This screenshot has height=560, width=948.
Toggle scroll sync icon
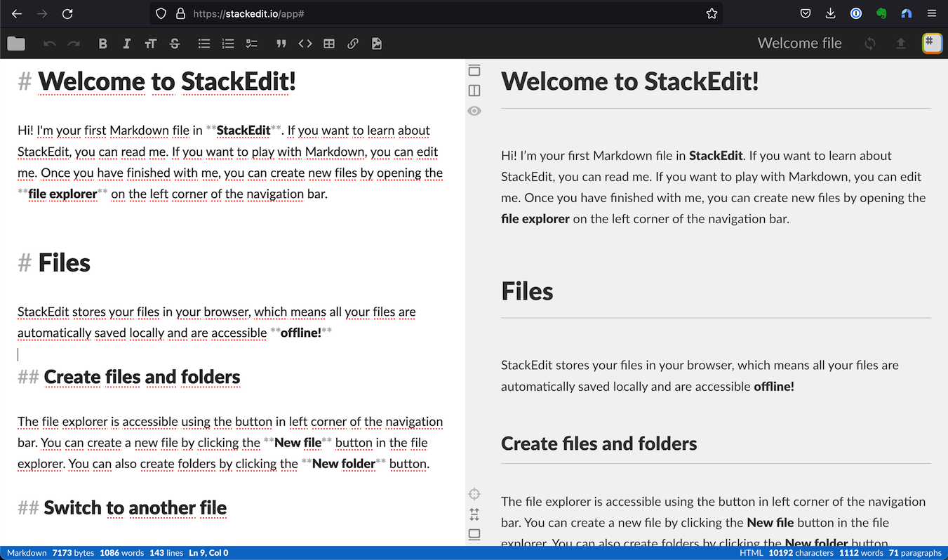[x=474, y=514]
